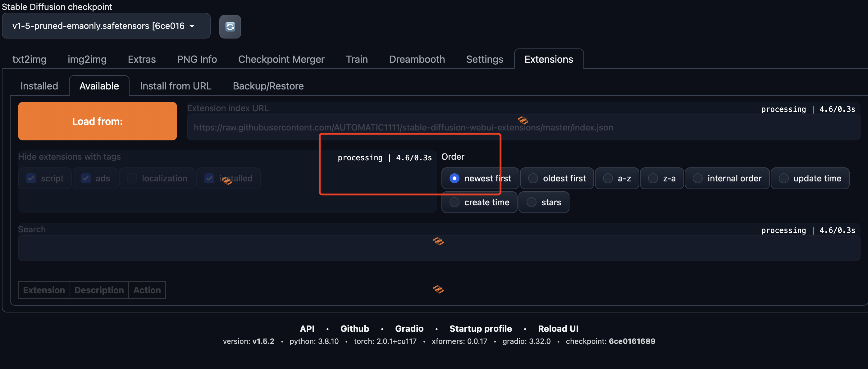Open the Reload UI footer link
Screen dimensions: 868x369
pyautogui.click(x=558, y=329)
